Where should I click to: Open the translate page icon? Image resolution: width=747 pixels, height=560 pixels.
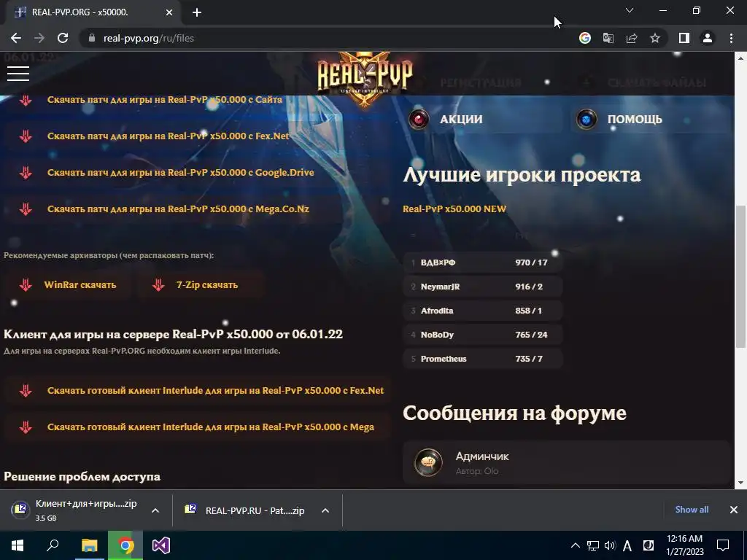point(608,38)
